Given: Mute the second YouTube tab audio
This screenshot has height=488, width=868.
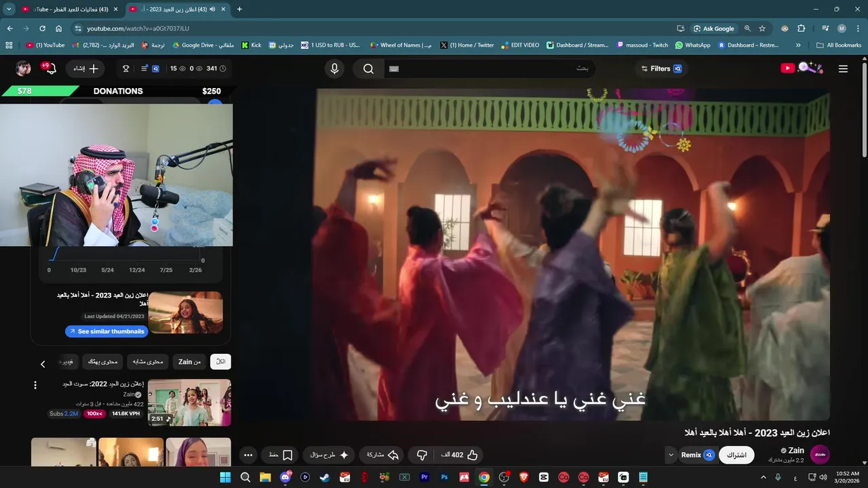Looking at the screenshot, I should click(x=212, y=9).
